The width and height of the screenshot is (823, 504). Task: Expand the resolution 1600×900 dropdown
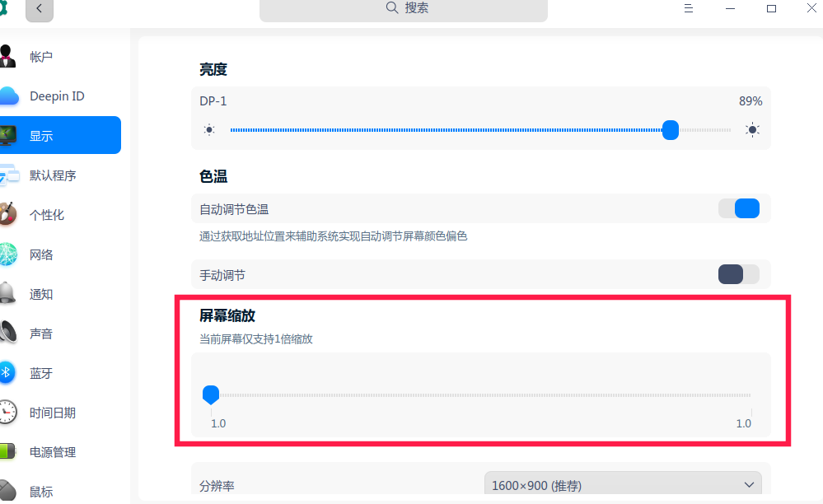[x=622, y=485]
